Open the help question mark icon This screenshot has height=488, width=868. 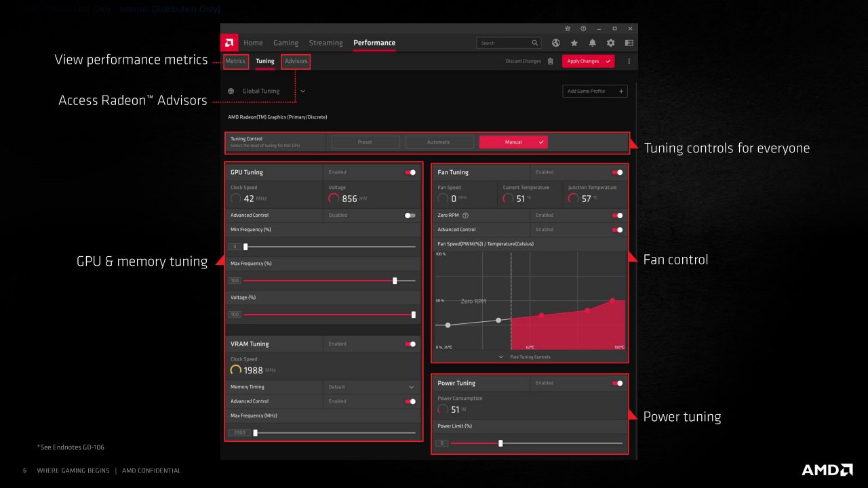click(583, 28)
